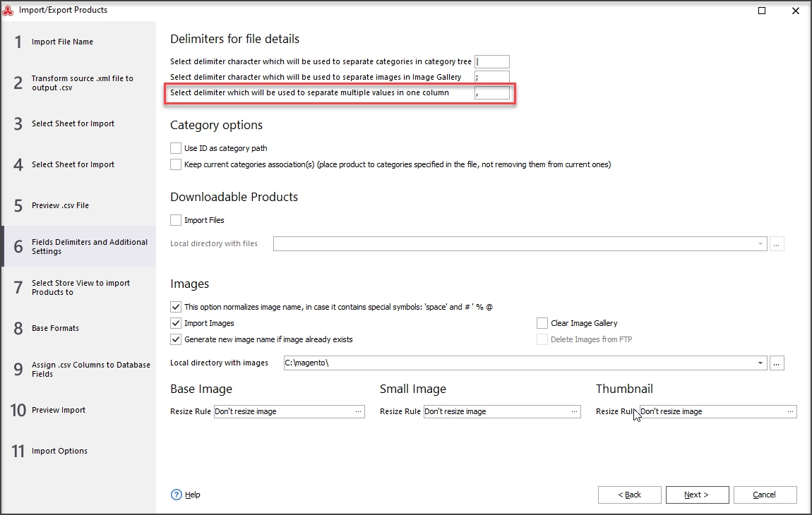The image size is (812, 515).
Task: Expand Local directory with files dropdown
Action: coord(760,244)
